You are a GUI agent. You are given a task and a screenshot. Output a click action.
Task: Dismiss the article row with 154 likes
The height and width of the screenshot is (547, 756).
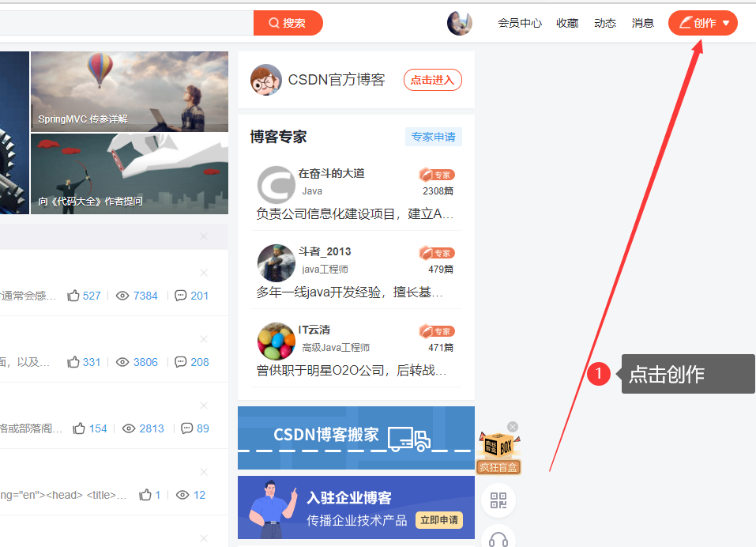pyautogui.click(x=204, y=406)
